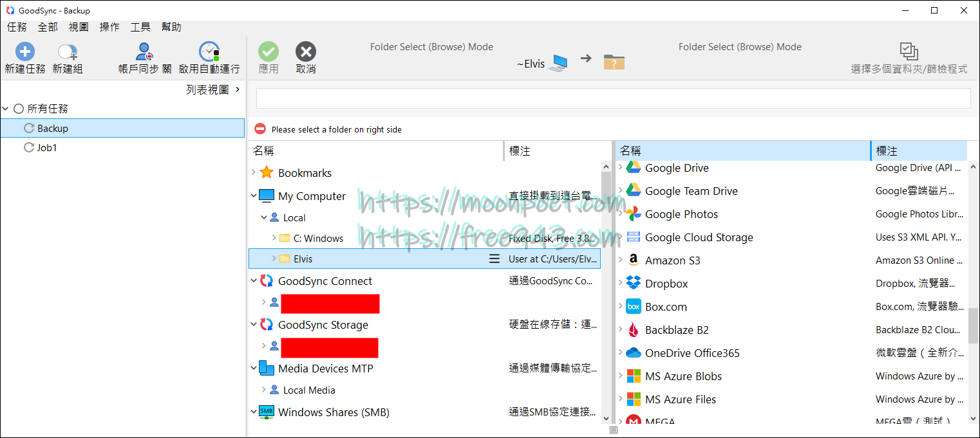Expand the C: Windows tree node
Viewport: 980px width, 438px height.
(x=274, y=238)
